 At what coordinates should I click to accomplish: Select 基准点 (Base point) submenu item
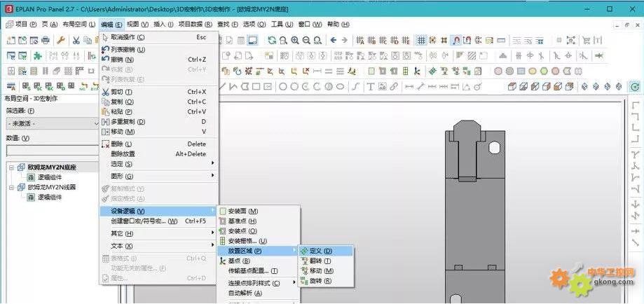[x=242, y=221]
